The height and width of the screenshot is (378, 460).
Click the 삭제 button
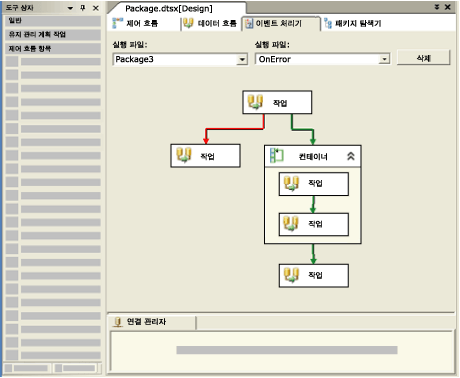[x=423, y=58]
